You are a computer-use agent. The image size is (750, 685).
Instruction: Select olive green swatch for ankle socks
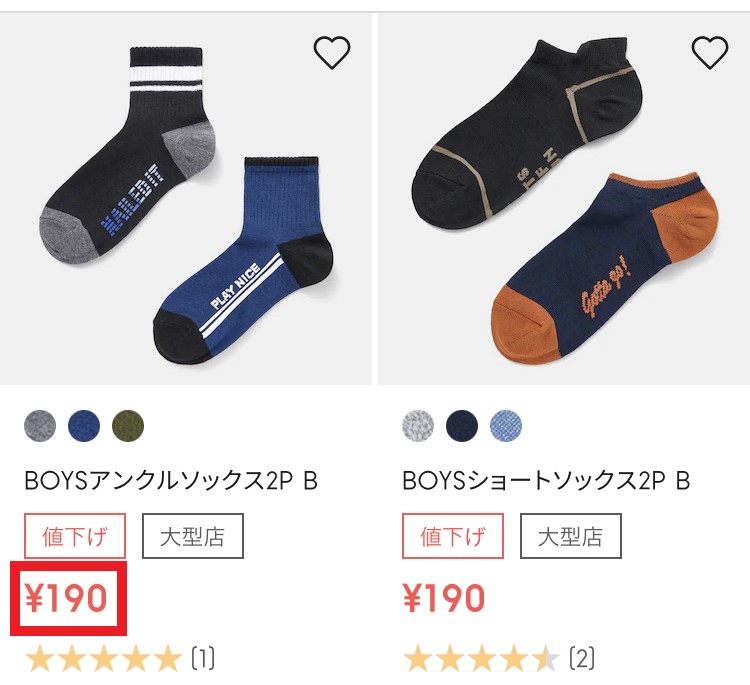coord(128,425)
